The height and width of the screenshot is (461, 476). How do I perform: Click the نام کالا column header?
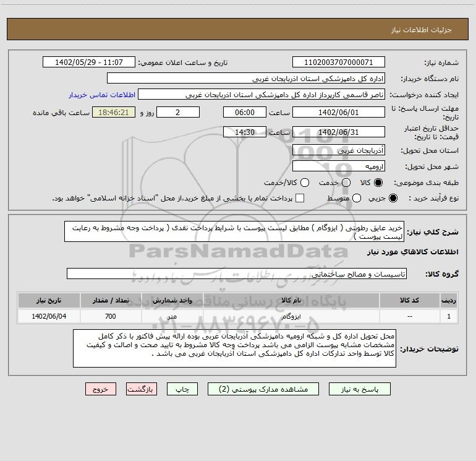(x=291, y=300)
